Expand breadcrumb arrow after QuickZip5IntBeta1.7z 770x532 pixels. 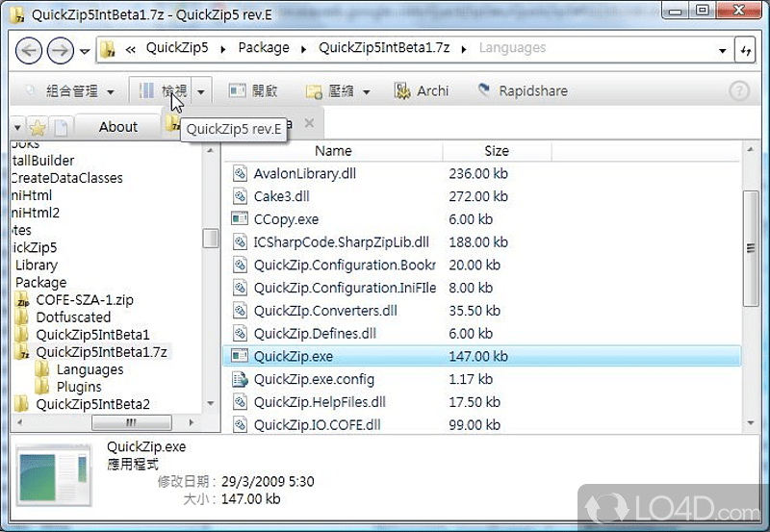pos(464,49)
